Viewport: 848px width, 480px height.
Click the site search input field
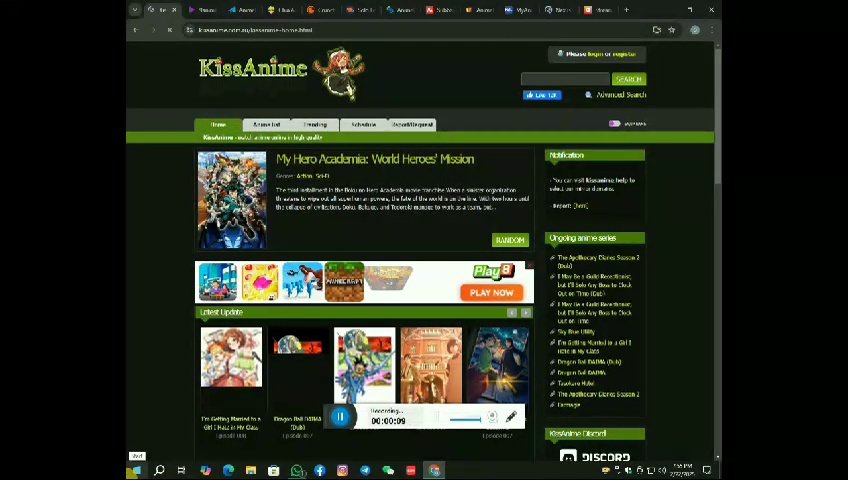coord(565,79)
